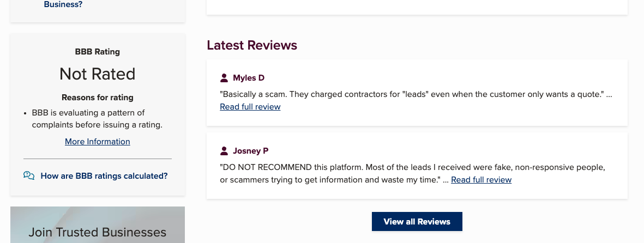Read full review from Myles D

[250, 107]
